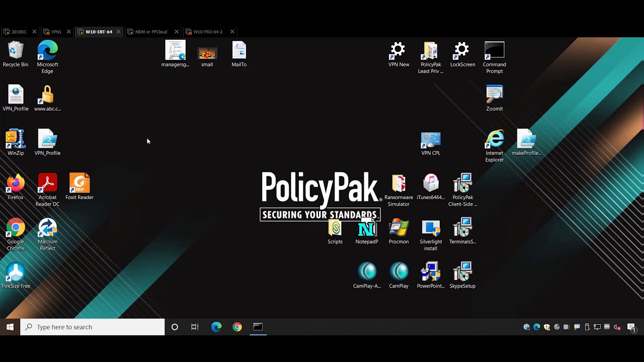The height and width of the screenshot is (362, 644).
Task: Click the 'Type here to search' box
Action: (93, 327)
